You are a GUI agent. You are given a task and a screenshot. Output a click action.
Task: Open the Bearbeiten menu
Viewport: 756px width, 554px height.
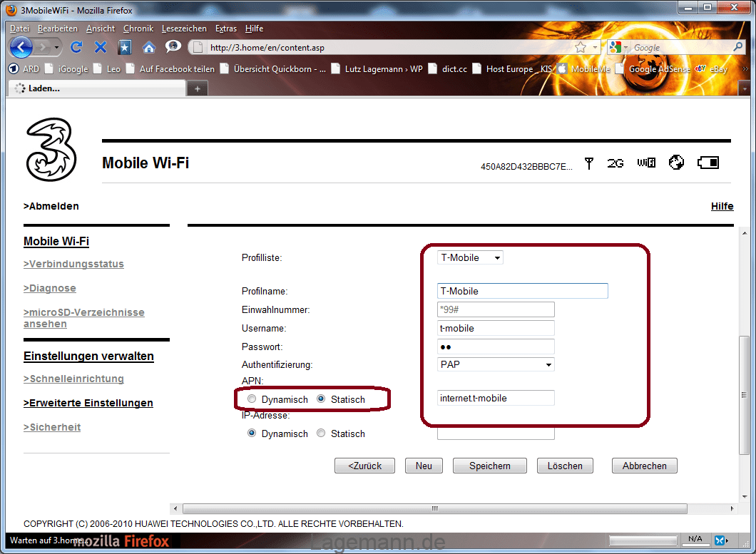click(x=58, y=29)
